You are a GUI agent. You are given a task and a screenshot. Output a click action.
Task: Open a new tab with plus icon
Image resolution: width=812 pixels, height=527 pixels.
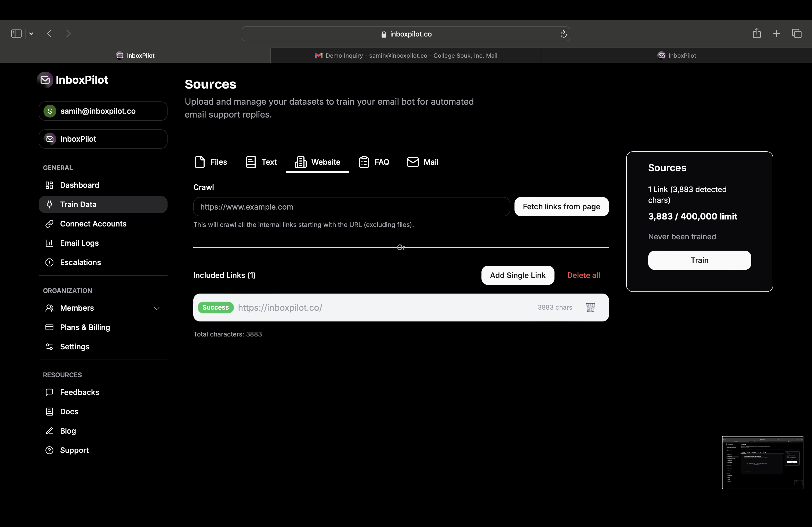click(776, 33)
